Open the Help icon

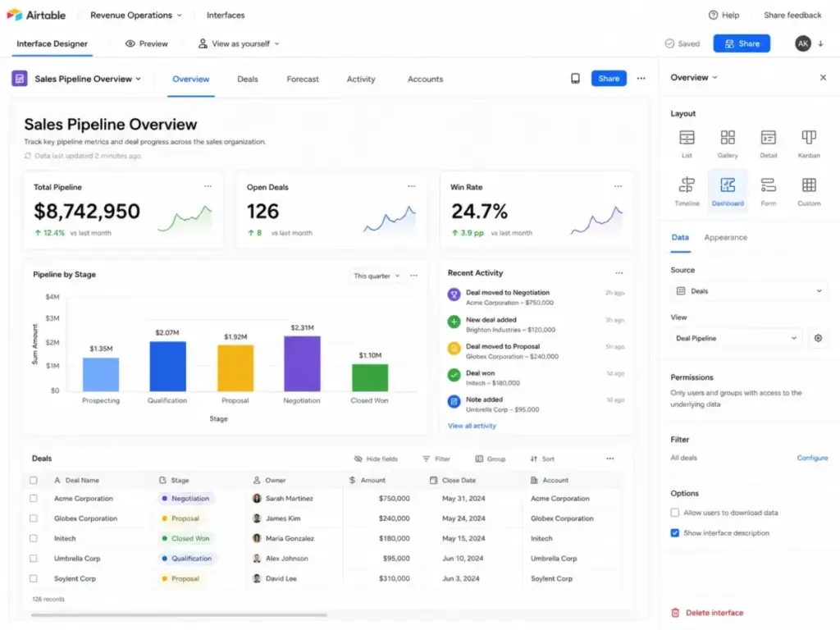(x=713, y=15)
